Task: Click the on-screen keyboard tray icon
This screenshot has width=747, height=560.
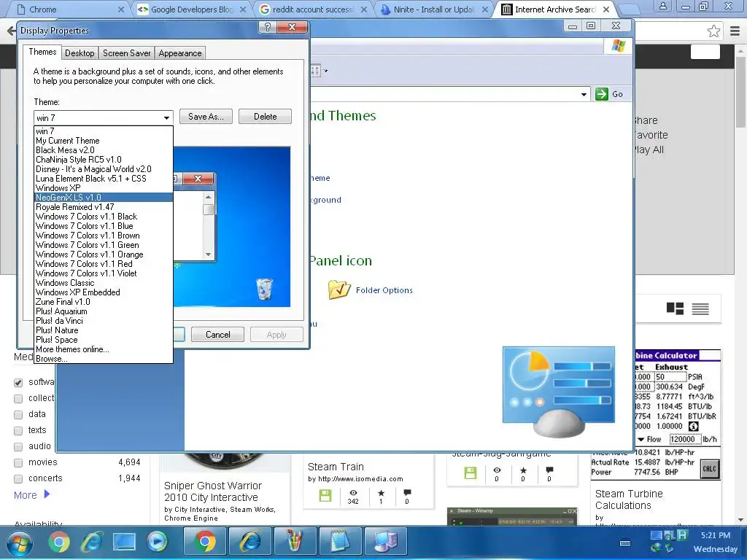Action: click(x=625, y=542)
